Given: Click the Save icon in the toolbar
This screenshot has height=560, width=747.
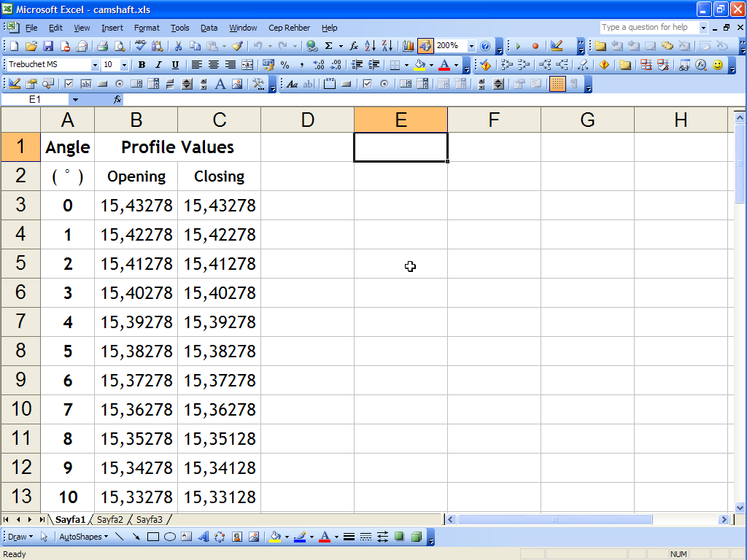Looking at the screenshot, I should coord(48,46).
